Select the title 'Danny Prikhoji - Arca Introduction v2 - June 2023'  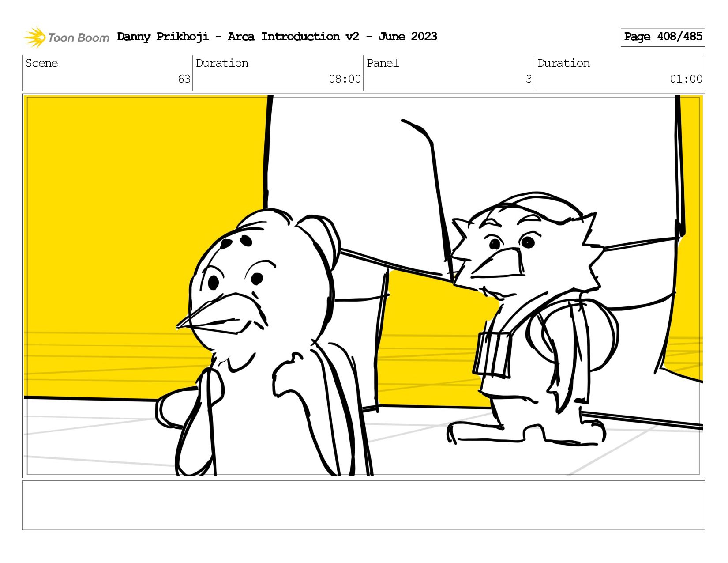(277, 37)
